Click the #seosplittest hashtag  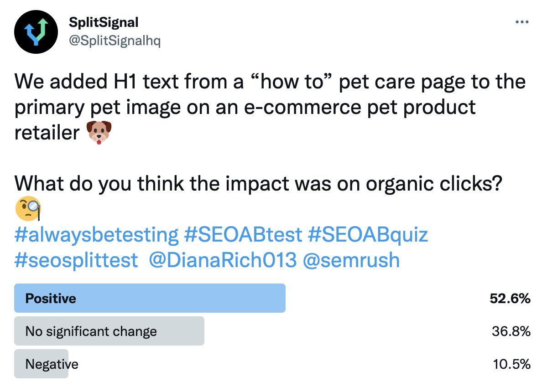(x=76, y=260)
